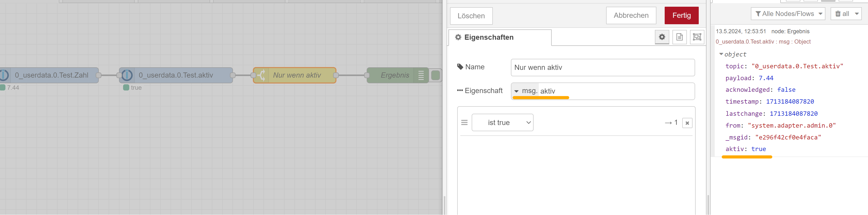Screen dimensions: 868x215
Task: Grab the rule reorder handle icon
Action: [x=464, y=123]
